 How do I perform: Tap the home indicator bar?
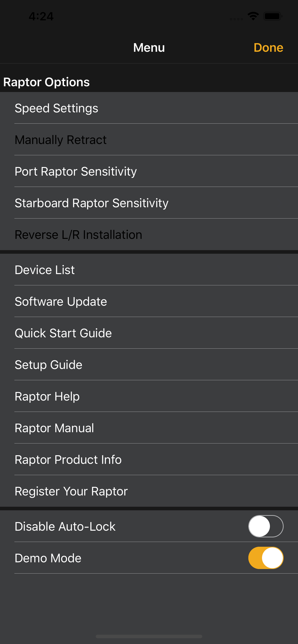click(x=149, y=636)
